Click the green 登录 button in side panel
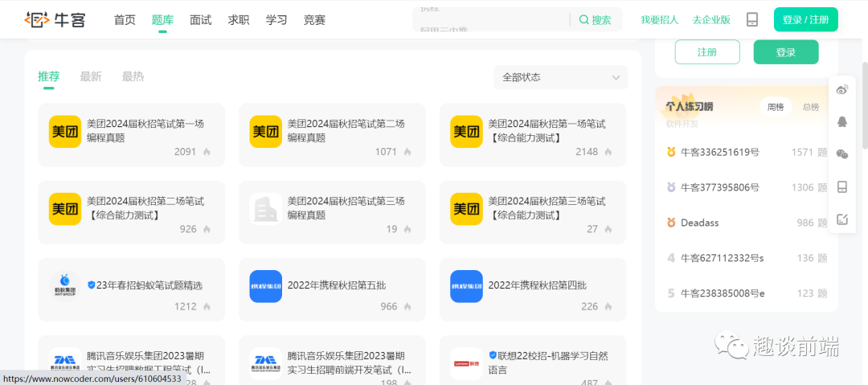The height and width of the screenshot is (385, 868). tap(786, 52)
